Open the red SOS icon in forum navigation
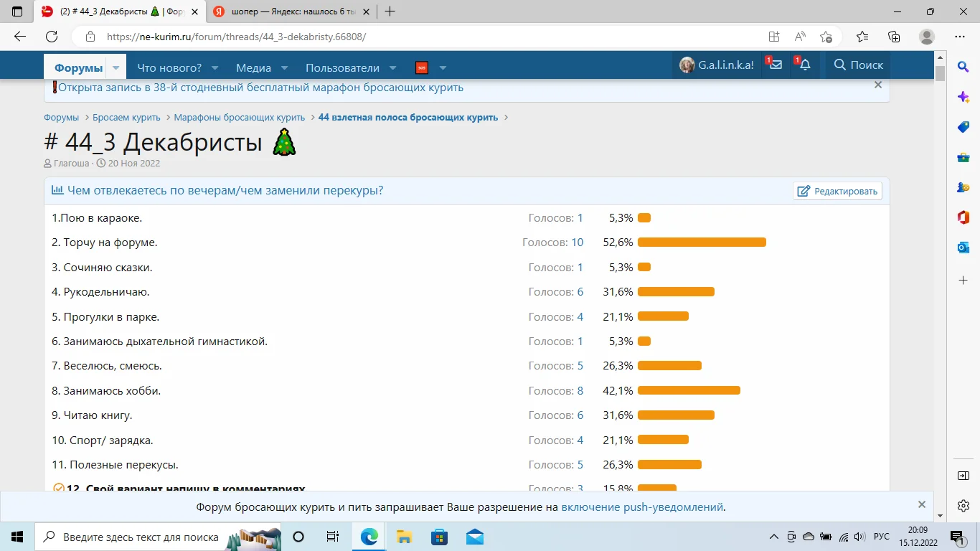The image size is (980, 551). click(422, 67)
